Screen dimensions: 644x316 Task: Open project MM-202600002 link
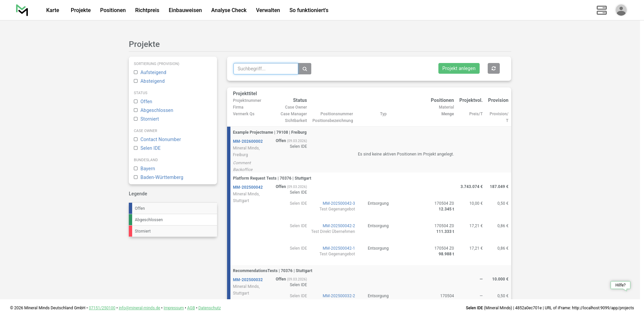pyautogui.click(x=248, y=141)
